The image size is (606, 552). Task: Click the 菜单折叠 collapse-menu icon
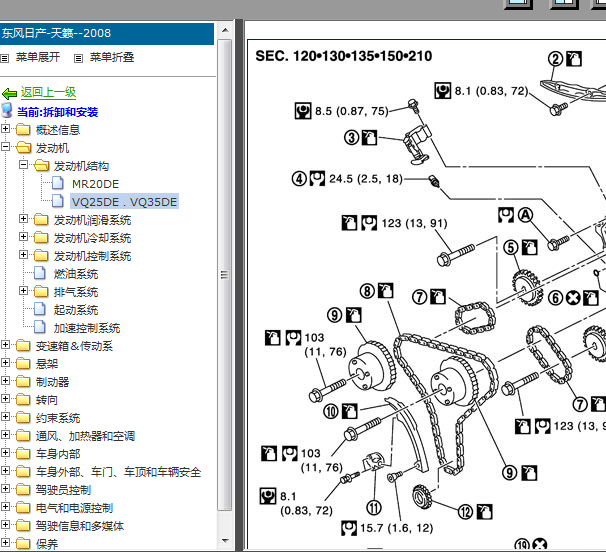click(78, 58)
